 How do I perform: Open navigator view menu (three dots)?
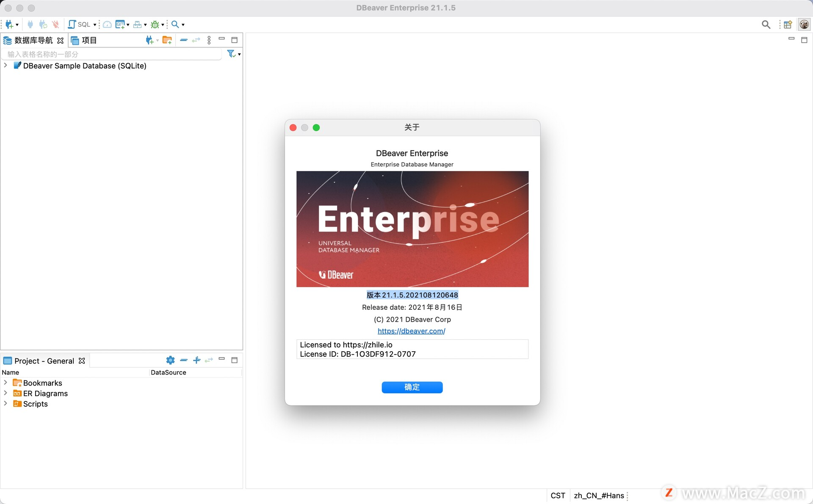[x=209, y=40]
